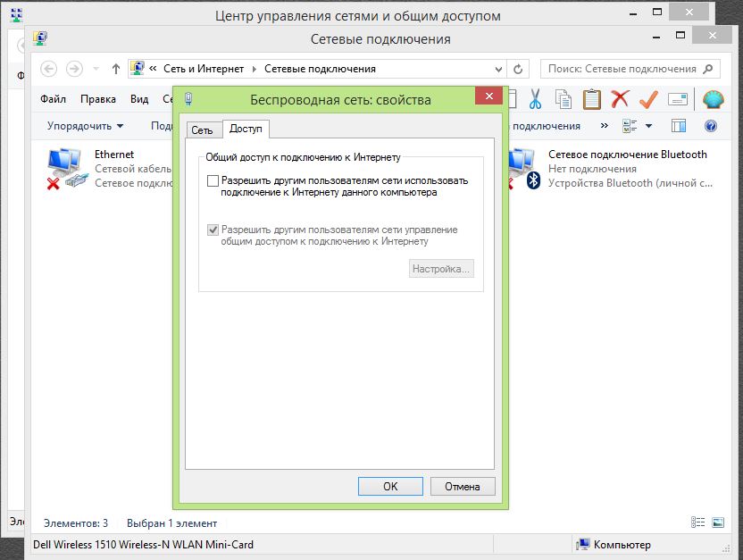The image size is (743, 560).
Task: Toggle the preview pane icon
Action: [x=679, y=126]
